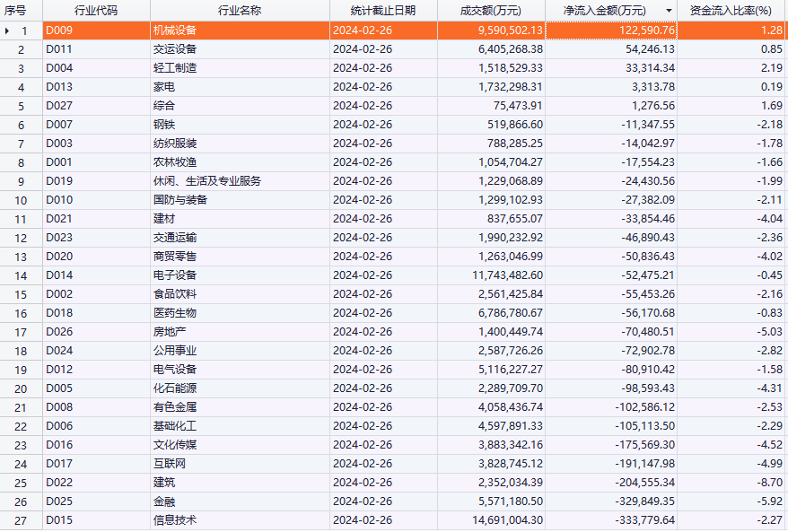Screen dimensions: 788x532
Task: Click the sort arrow in 净流入金额 header
Action: pyautogui.click(x=668, y=11)
